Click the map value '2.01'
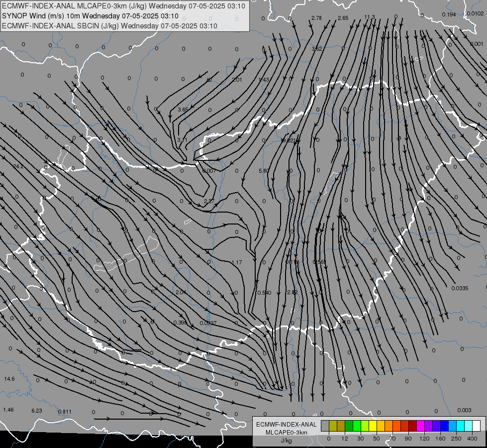 (x=237, y=80)
